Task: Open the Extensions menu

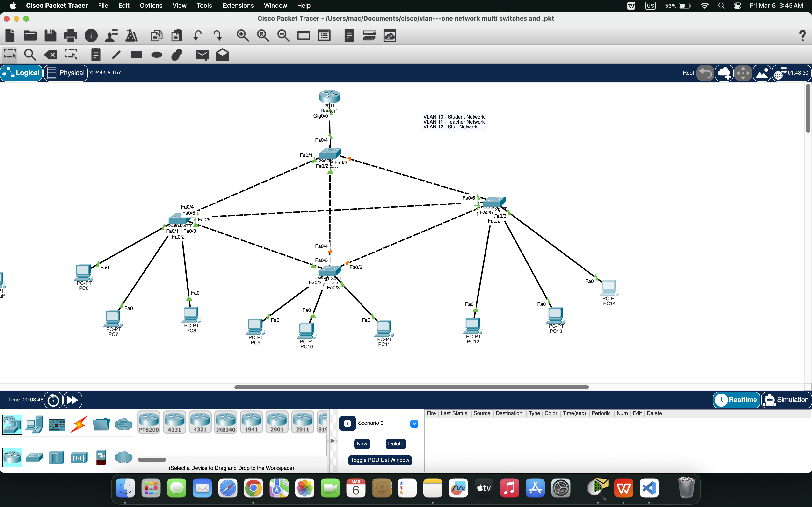Action: click(238, 5)
